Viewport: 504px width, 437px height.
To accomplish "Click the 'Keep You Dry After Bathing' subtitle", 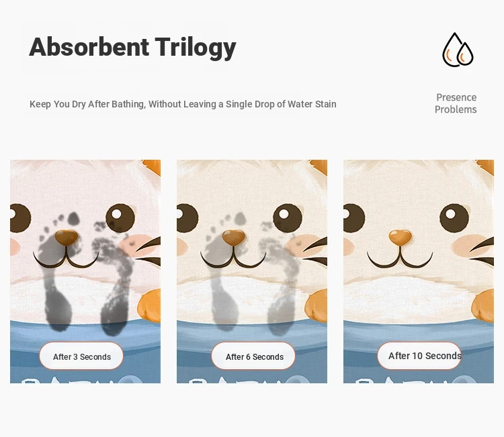I will click(x=183, y=104).
